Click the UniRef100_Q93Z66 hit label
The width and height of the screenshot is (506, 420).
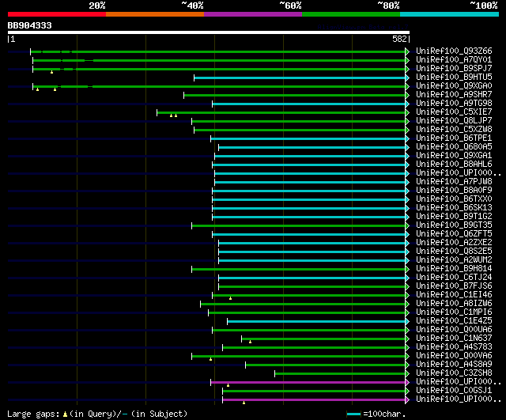click(454, 51)
